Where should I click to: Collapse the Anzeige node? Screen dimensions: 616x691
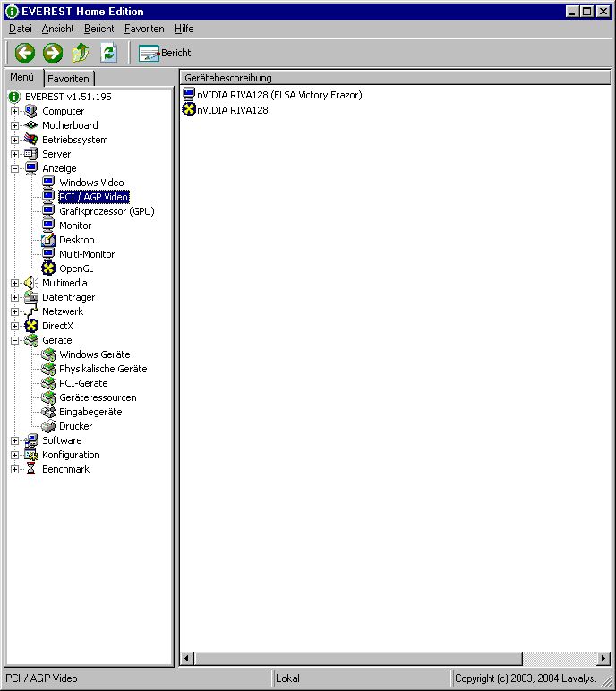click(x=14, y=168)
